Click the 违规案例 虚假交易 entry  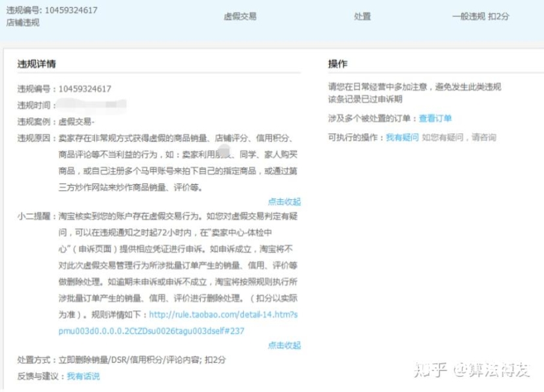[x=76, y=121]
